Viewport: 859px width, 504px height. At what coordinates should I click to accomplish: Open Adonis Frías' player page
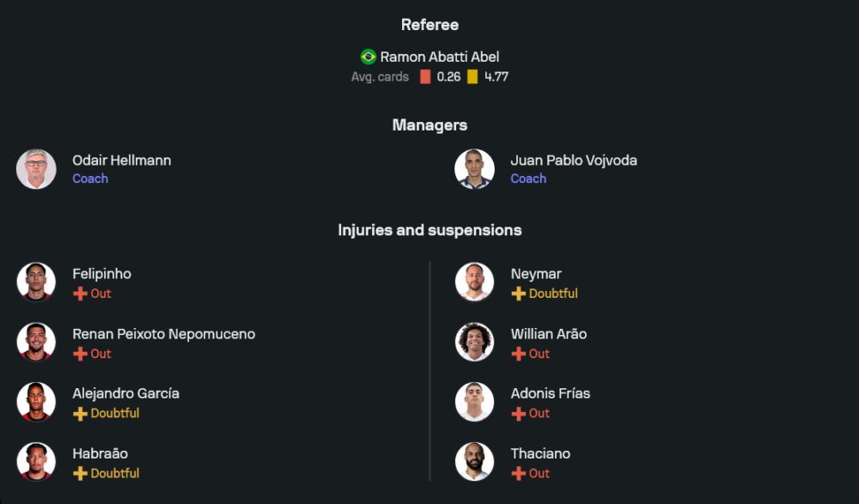[x=550, y=393]
